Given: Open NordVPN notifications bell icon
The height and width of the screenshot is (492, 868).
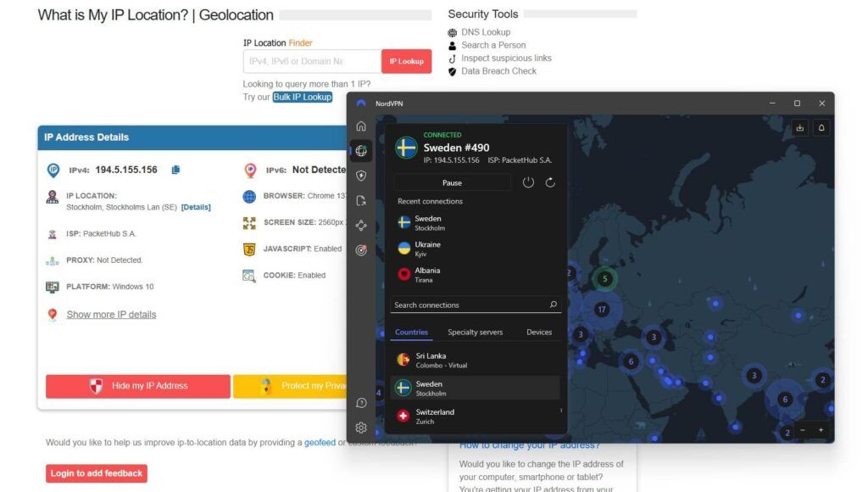Looking at the screenshot, I should 821,128.
